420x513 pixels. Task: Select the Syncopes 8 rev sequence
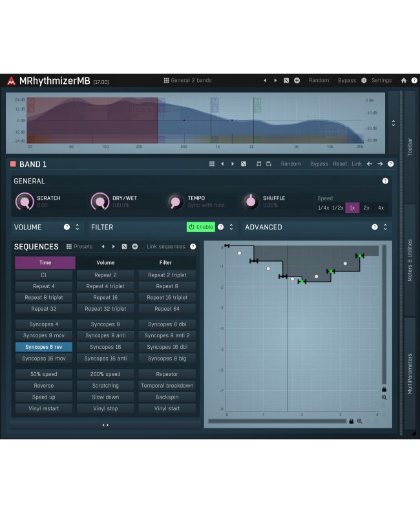coord(44,347)
